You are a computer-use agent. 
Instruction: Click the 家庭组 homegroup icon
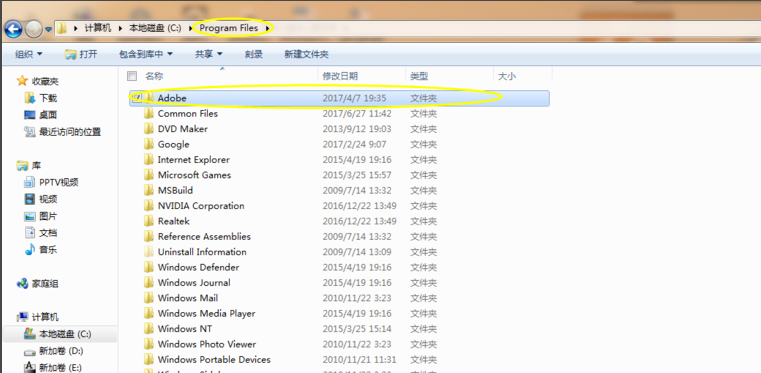(x=22, y=284)
